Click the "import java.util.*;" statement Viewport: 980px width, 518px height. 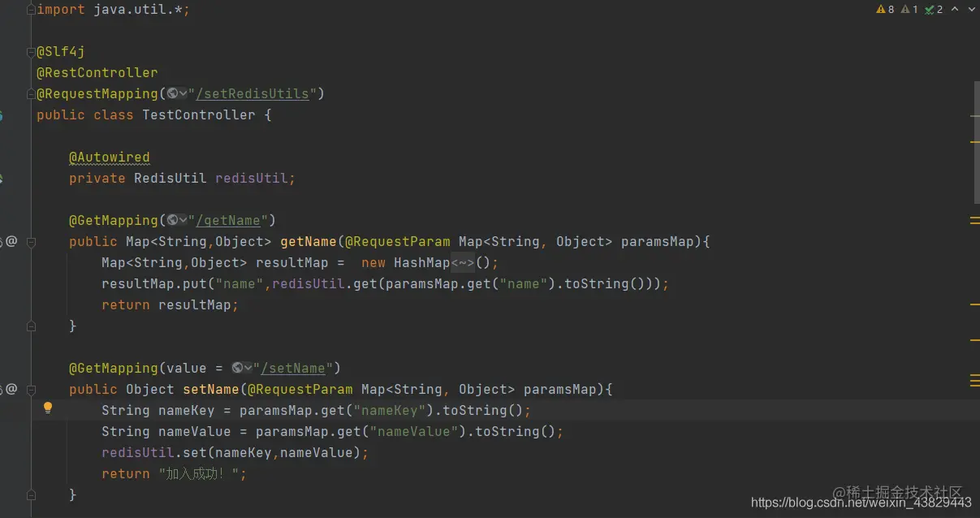[114, 10]
